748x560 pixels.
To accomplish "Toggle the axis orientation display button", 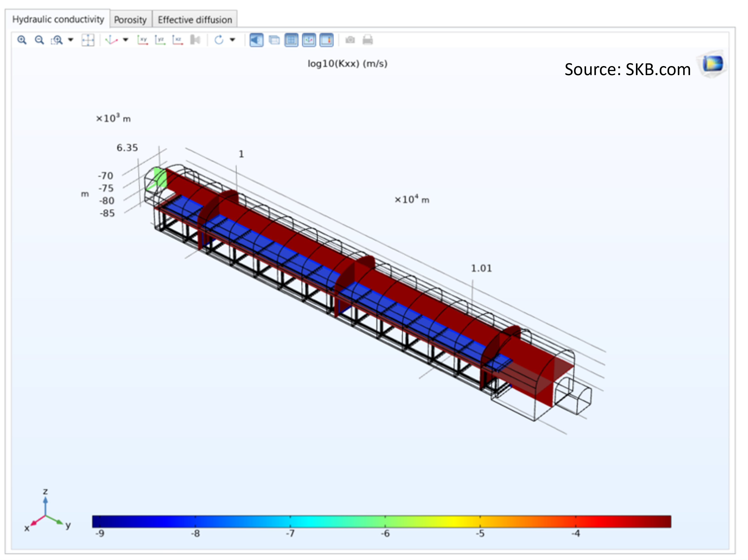I will 309,40.
